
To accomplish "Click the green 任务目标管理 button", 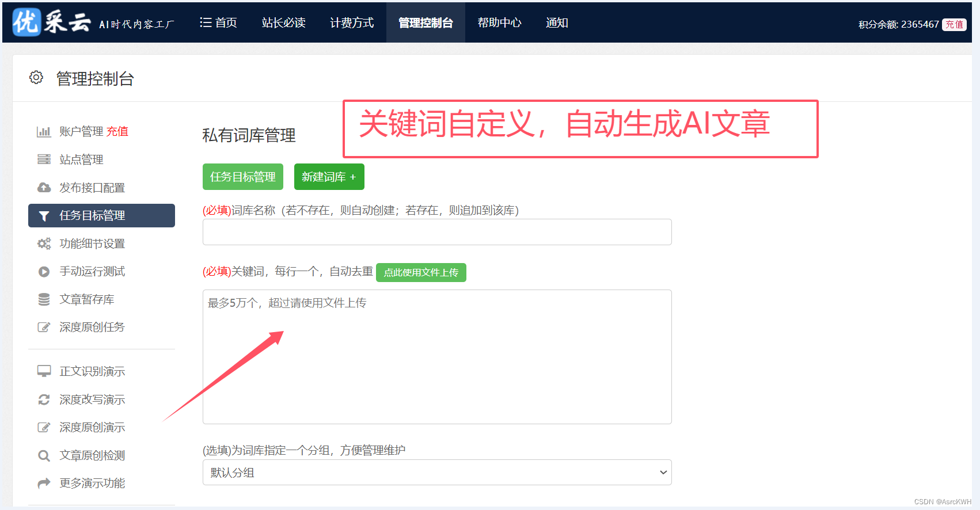I will [x=243, y=177].
